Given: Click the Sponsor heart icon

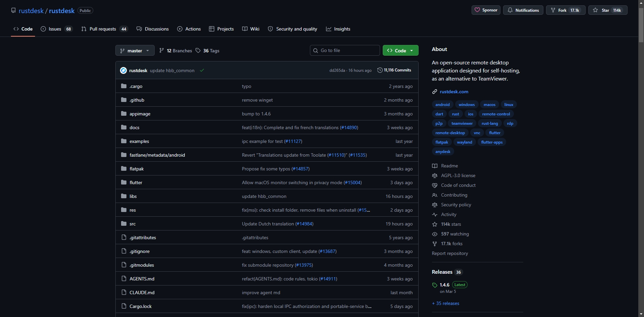Looking at the screenshot, I should click(477, 10).
